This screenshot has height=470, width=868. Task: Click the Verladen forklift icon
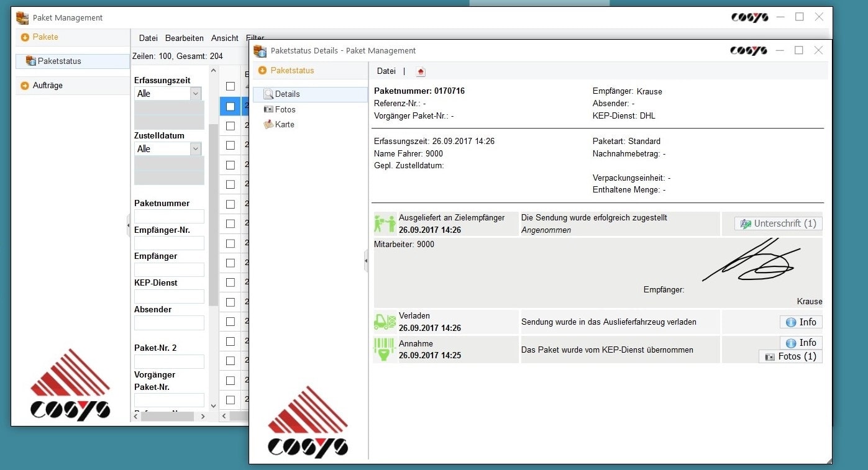385,322
